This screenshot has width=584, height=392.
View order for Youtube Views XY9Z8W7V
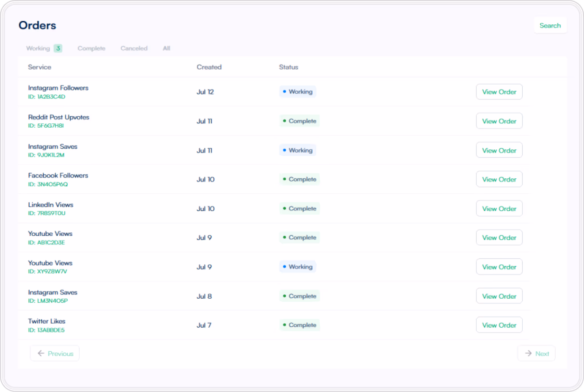(x=499, y=267)
